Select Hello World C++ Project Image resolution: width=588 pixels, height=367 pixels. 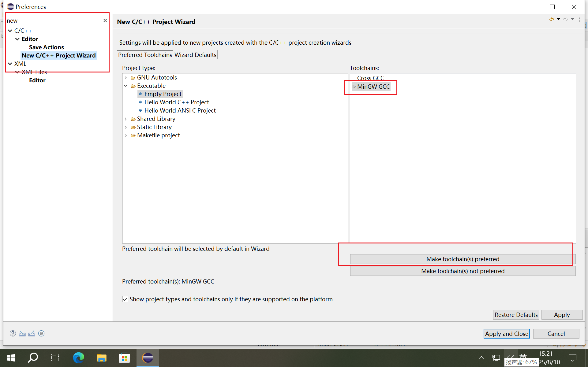pyautogui.click(x=177, y=102)
